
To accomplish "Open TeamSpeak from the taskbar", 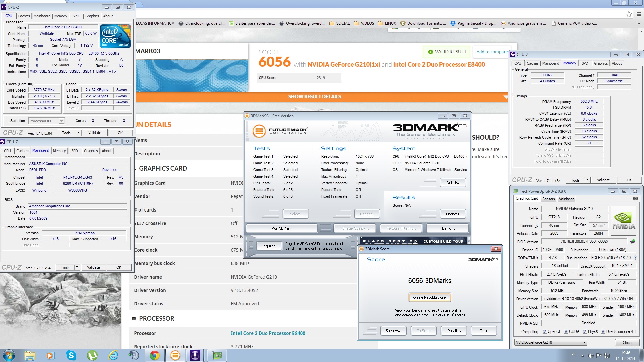I will (x=133, y=355).
